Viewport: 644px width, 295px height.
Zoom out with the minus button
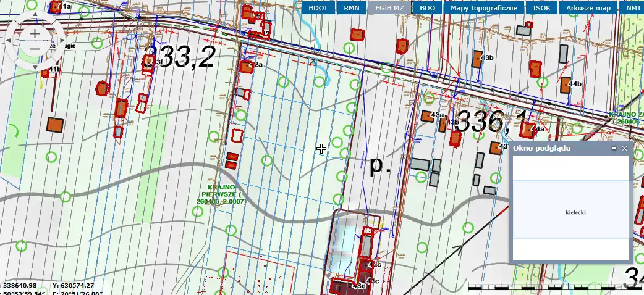35,49
